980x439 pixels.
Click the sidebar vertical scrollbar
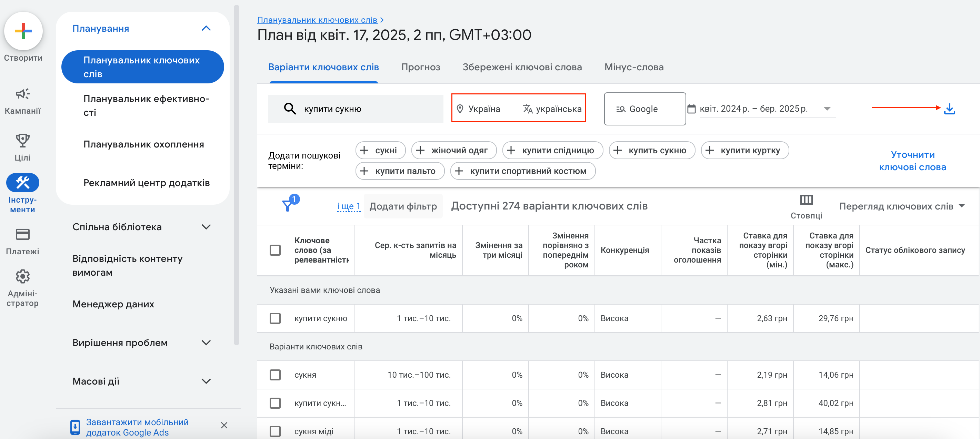(236, 175)
